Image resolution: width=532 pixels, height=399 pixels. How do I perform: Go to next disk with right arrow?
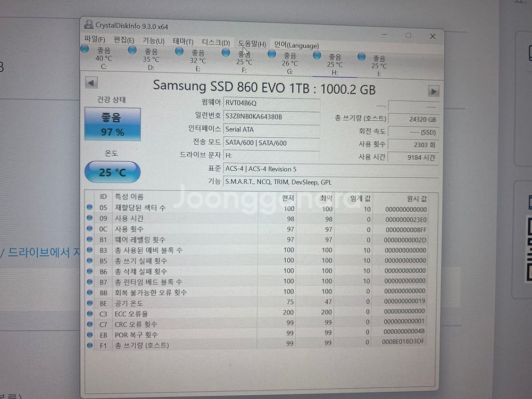coord(433,92)
